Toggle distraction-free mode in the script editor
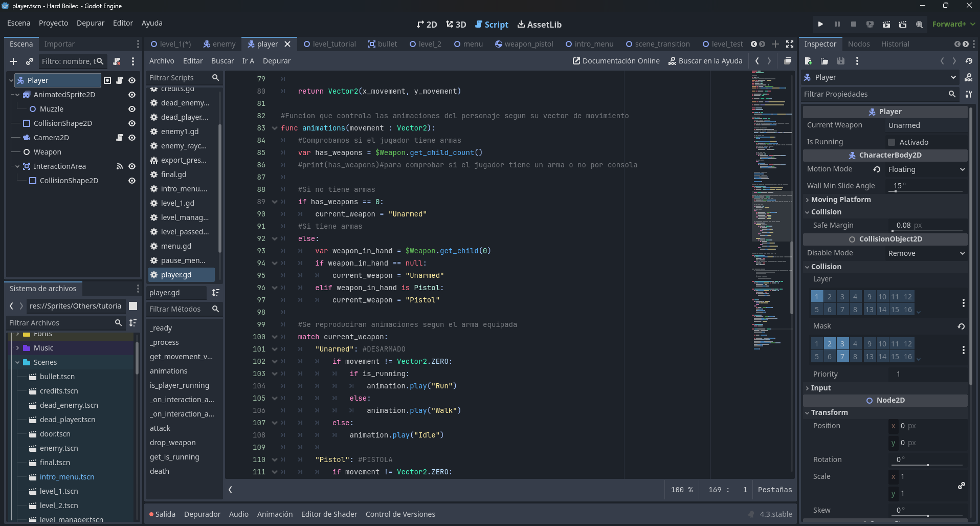 (789, 44)
